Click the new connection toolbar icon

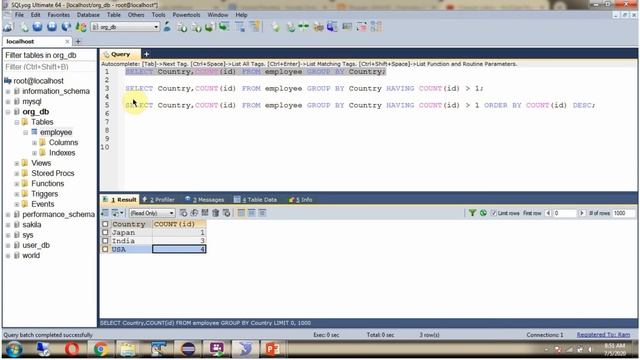point(8,27)
